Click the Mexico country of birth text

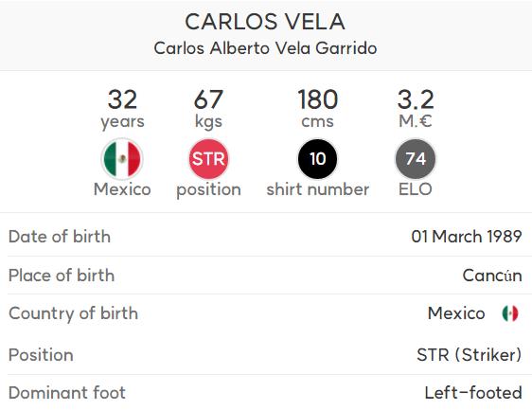(x=456, y=312)
